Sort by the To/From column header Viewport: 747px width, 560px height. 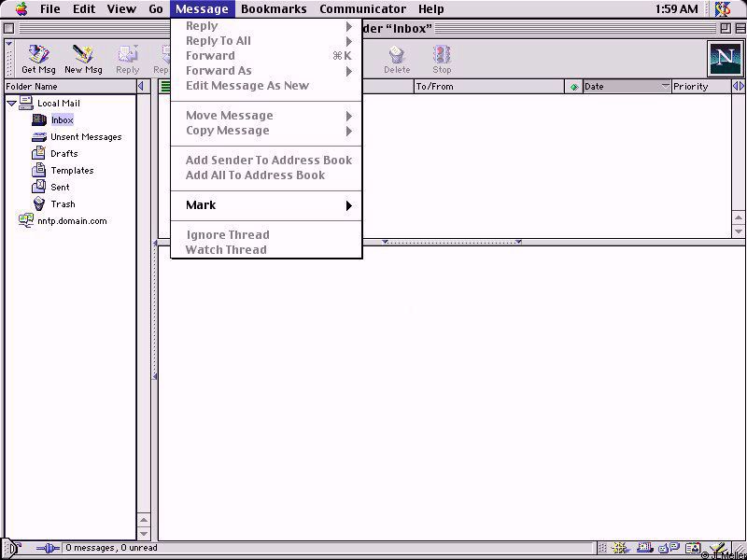489,86
